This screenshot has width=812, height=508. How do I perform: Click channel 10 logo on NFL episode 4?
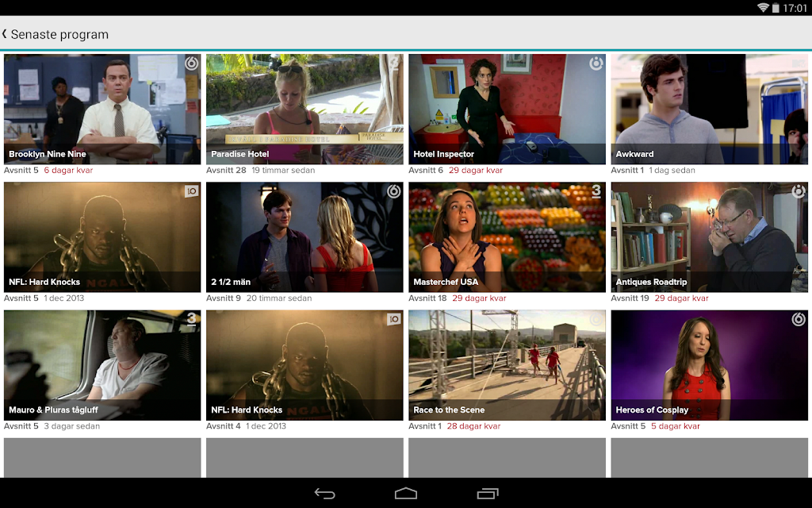(394, 319)
